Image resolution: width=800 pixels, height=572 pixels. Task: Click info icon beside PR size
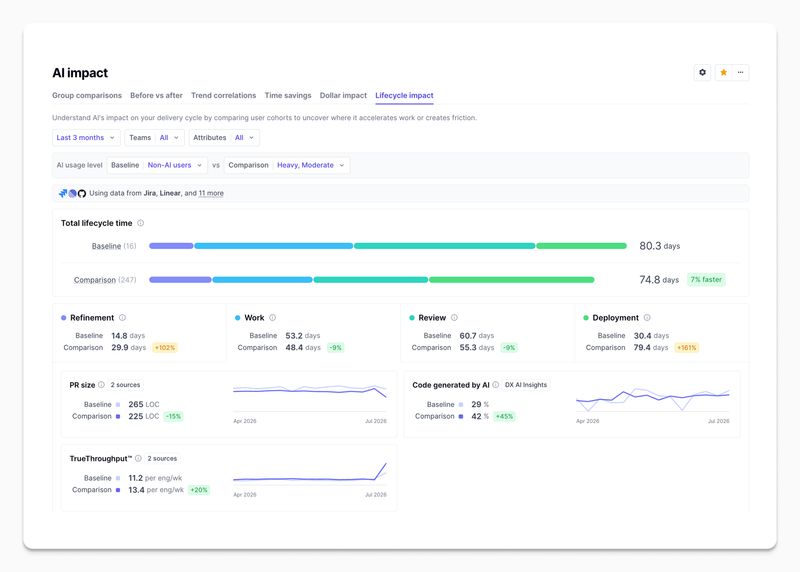tap(101, 385)
